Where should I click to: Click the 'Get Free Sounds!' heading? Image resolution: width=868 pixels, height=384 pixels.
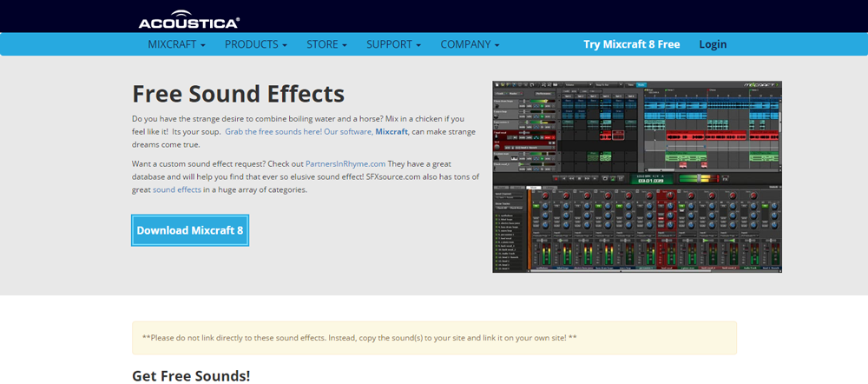(x=191, y=375)
